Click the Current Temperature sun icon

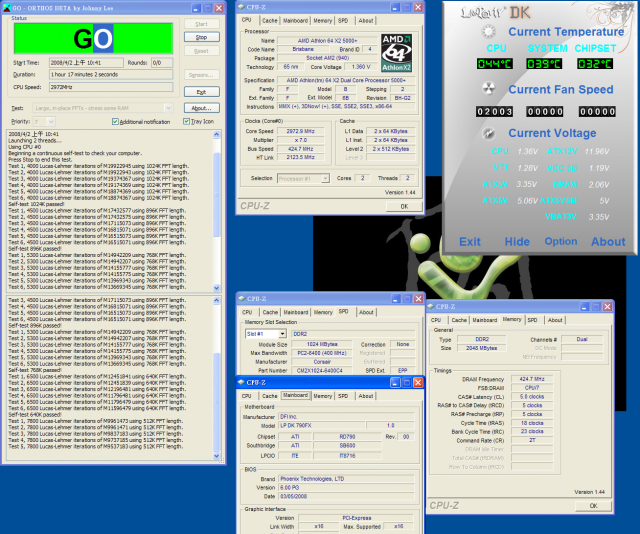(488, 31)
